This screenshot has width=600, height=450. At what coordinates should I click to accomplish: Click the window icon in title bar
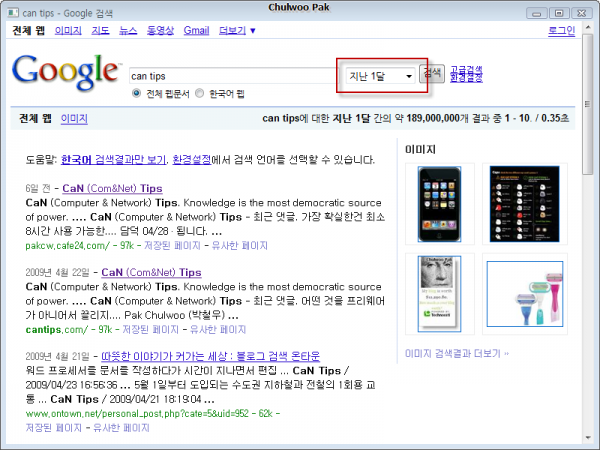coord(13,13)
